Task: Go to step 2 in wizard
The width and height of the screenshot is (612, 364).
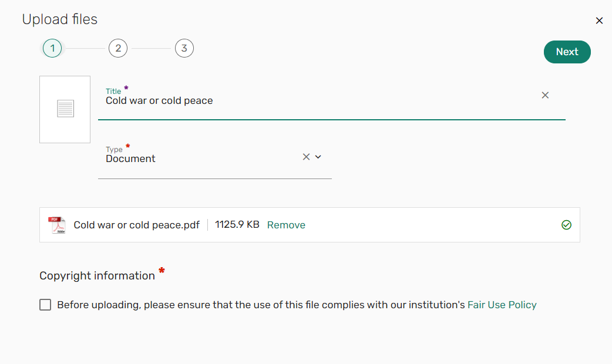Action: pyautogui.click(x=118, y=48)
